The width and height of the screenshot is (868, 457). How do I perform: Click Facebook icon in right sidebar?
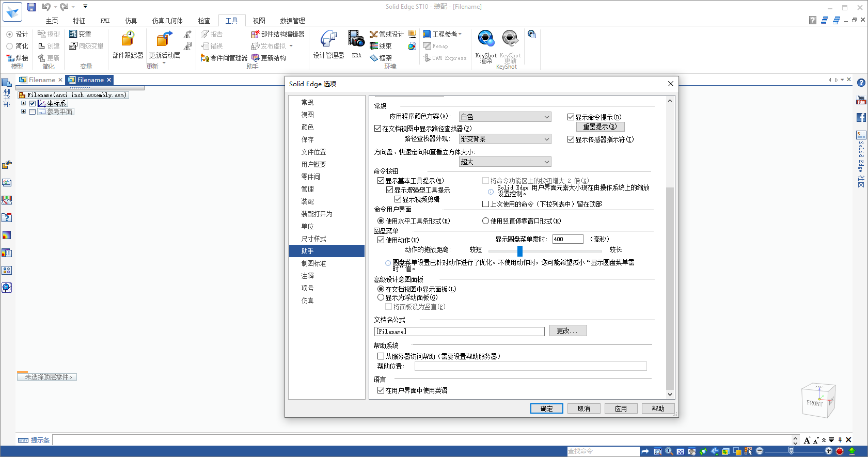(x=861, y=118)
